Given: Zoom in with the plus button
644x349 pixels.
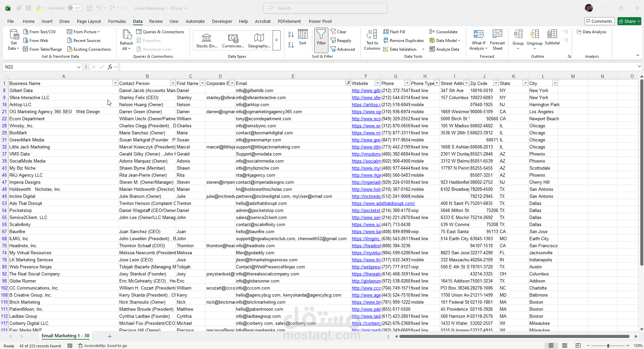Looking at the screenshot, I should click(628, 346).
